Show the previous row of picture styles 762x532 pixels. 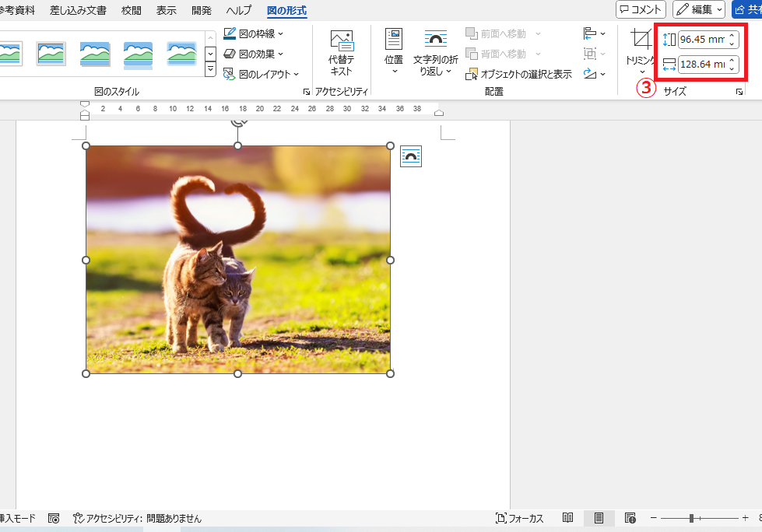[x=210, y=38]
